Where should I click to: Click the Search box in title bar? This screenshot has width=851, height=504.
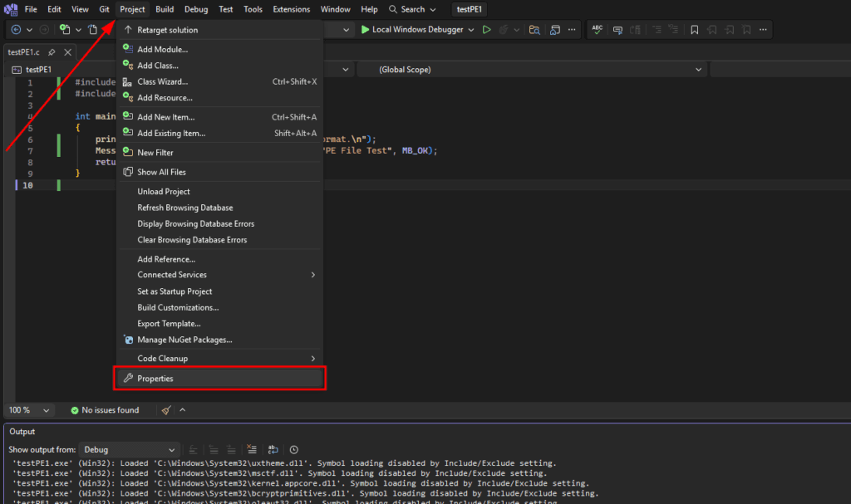[412, 9]
